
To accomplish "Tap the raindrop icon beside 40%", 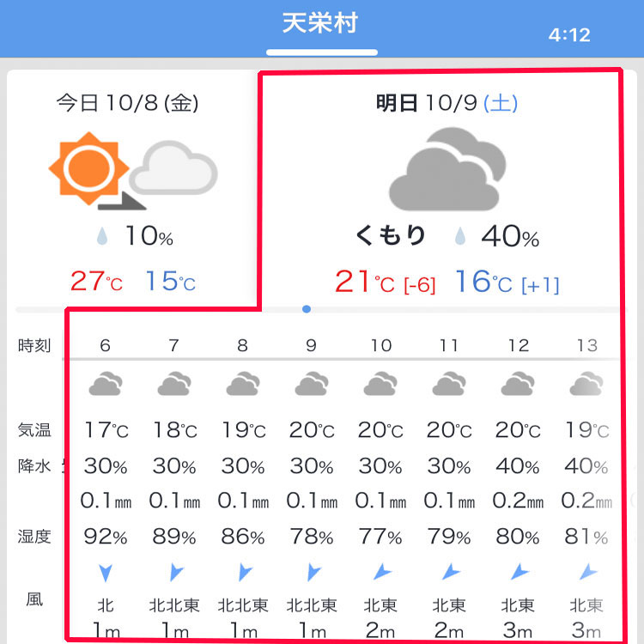I will pos(460,236).
